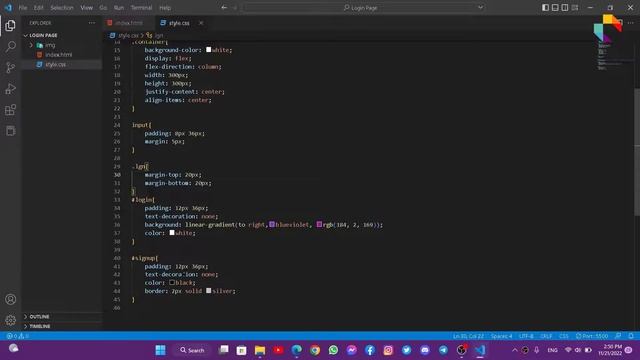Image resolution: width=640 pixels, height=360 pixels.
Task: Open Windows Start menu
Action: click(160, 350)
